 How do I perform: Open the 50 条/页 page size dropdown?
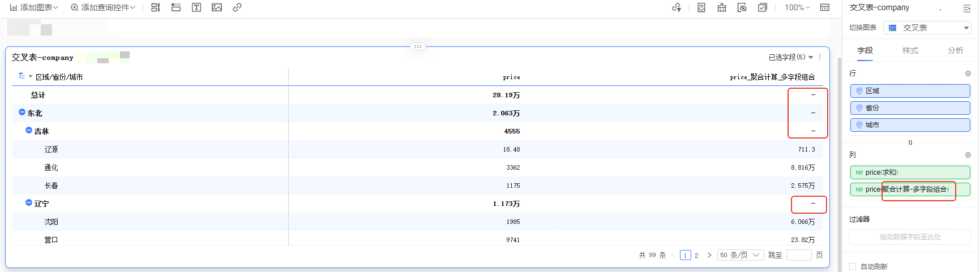point(740,255)
